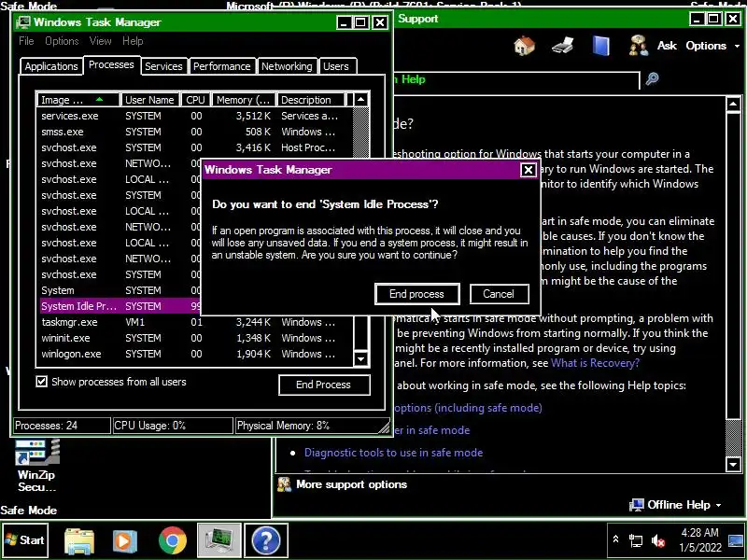The image size is (747, 560).
Task: Click Help and Support taskbar icon
Action: (x=266, y=540)
